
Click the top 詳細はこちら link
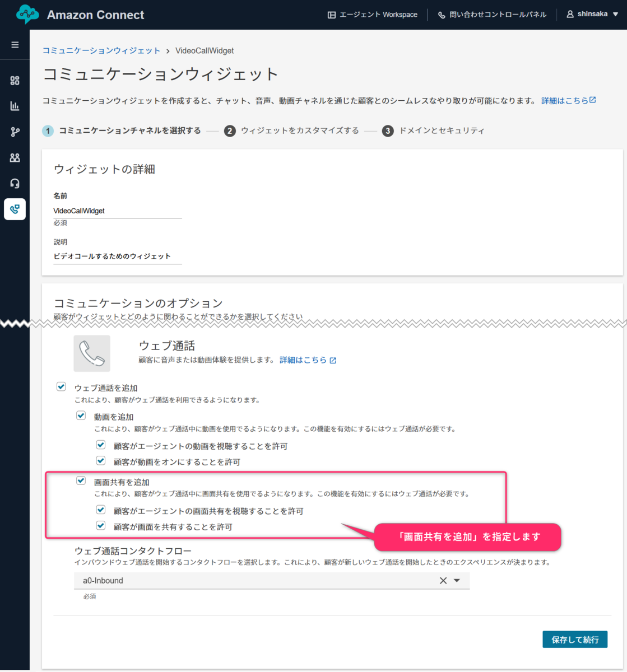pyautogui.click(x=565, y=101)
